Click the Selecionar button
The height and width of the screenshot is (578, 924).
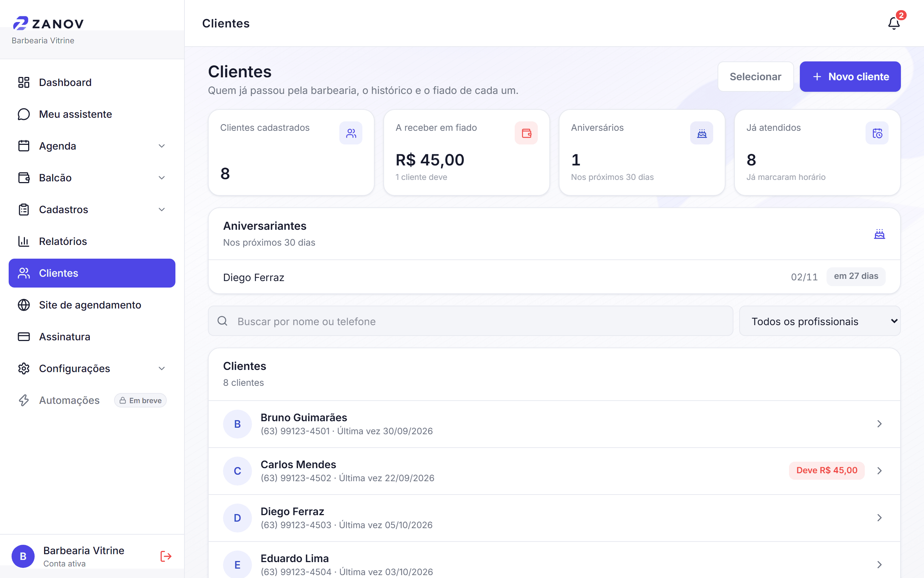click(x=755, y=77)
